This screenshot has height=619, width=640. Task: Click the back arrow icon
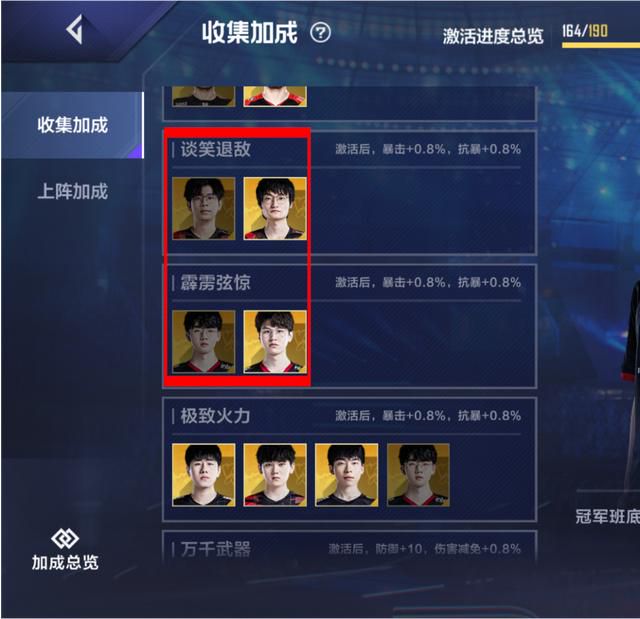point(75,29)
